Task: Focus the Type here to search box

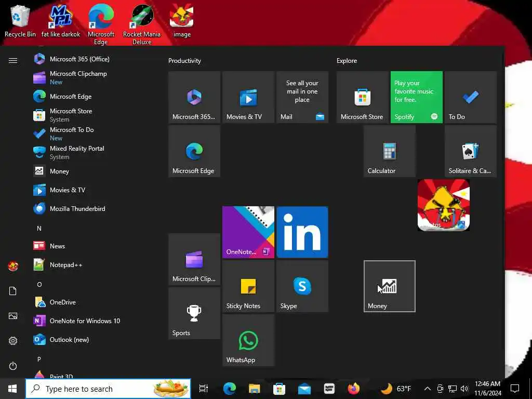Action: 108,389
